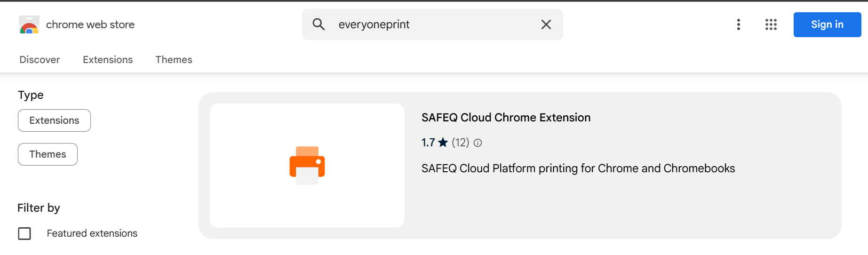Click the orange printer extension thumbnail
The image size is (868, 255).
click(x=307, y=166)
